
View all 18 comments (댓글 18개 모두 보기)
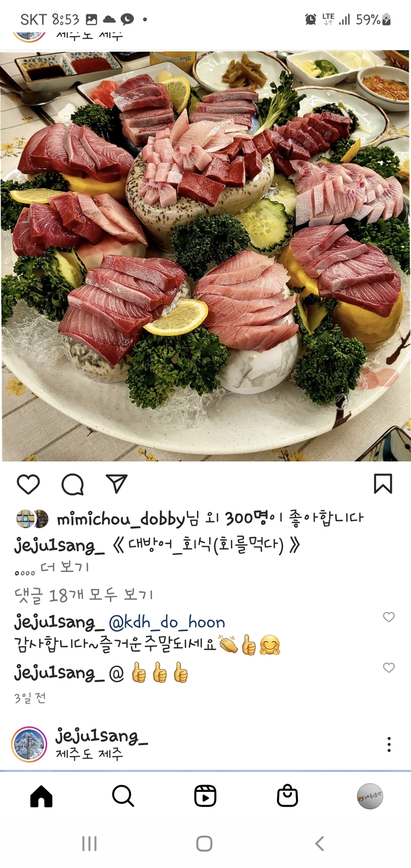point(84,595)
